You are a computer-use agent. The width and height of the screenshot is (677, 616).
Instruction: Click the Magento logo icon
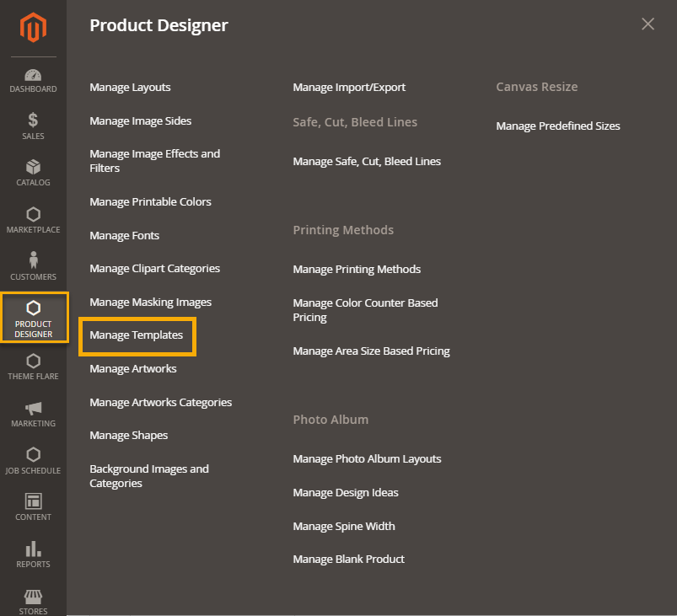[33, 29]
